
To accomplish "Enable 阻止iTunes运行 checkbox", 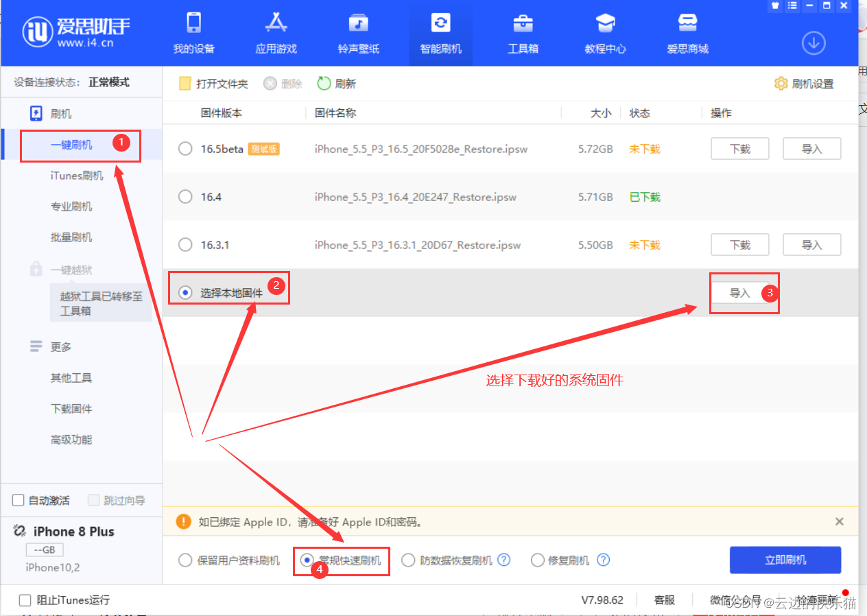I will tap(25, 600).
